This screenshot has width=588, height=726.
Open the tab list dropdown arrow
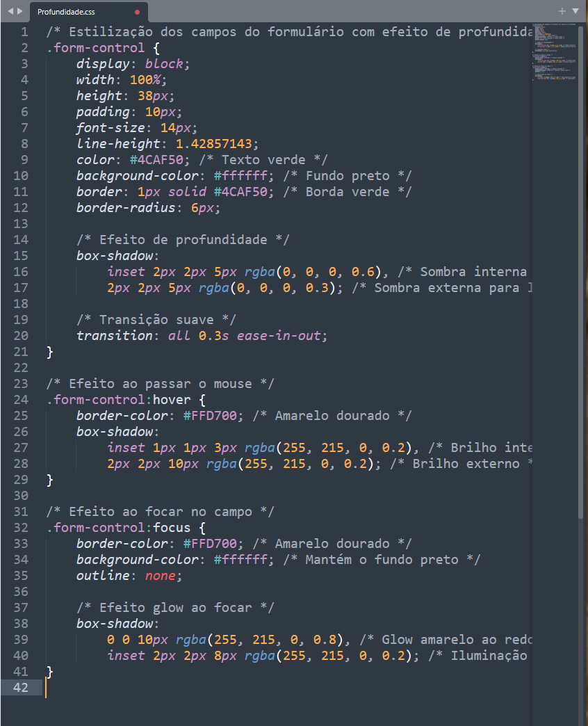pos(575,11)
